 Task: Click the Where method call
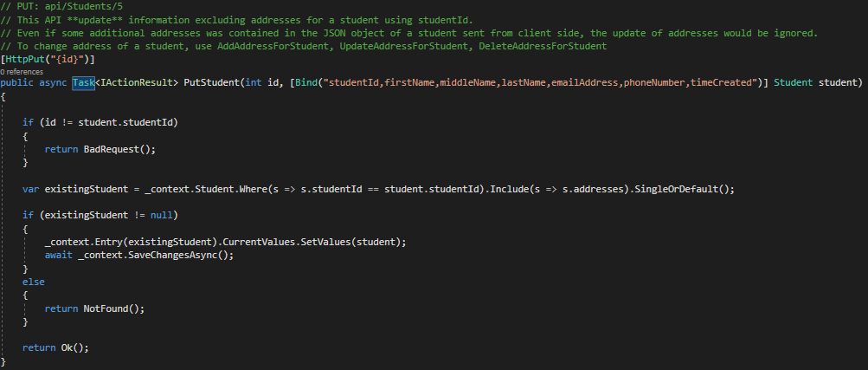coord(253,189)
